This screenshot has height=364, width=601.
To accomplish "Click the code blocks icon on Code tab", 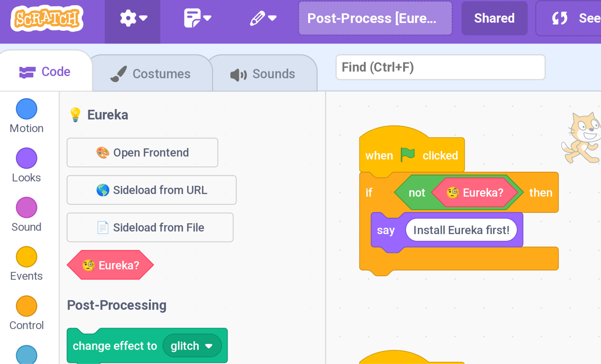I will click(27, 72).
